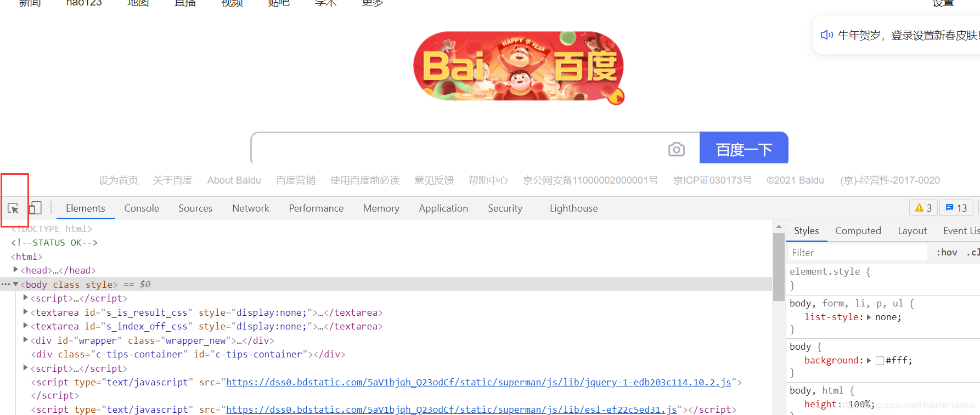Open the #fff background color swatch
Screen dimensions: 980x415
[x=880, y=360]
